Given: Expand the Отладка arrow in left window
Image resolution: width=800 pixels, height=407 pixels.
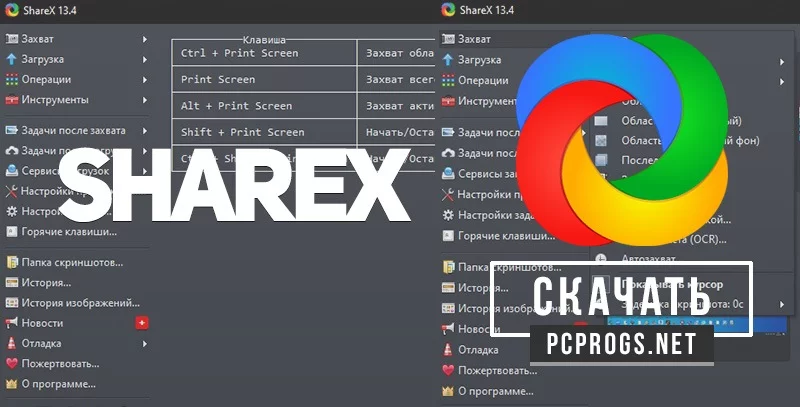Looking at the screenshot, I should pyautogui.click(x=145, y=344).
